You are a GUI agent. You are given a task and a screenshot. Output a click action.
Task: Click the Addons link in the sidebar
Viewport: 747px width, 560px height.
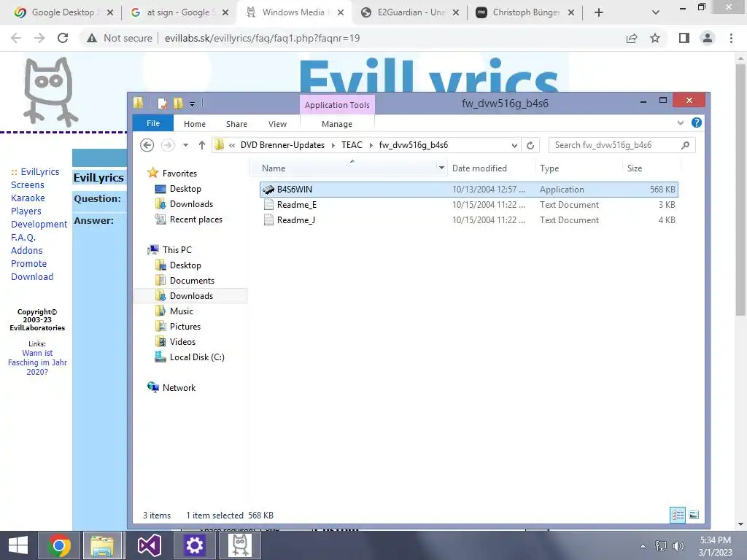[27, 251]
